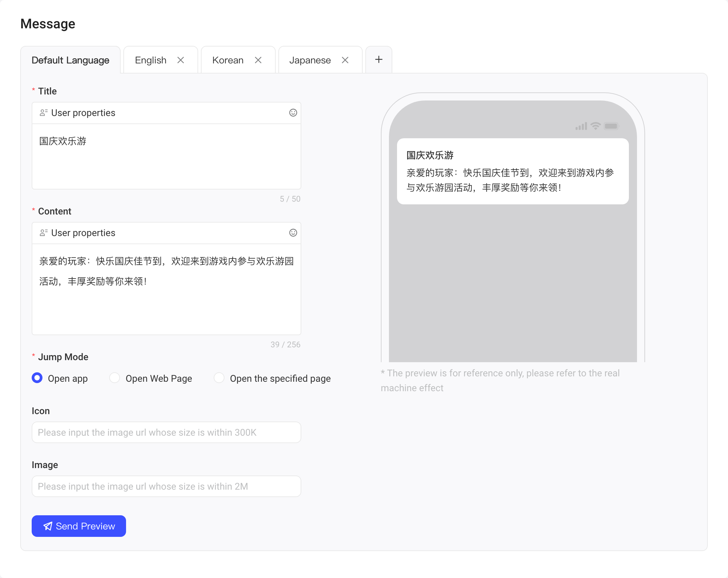728x578 pixels.
Task: Switch to Default Language tab
Action: [x=70, y=60]
